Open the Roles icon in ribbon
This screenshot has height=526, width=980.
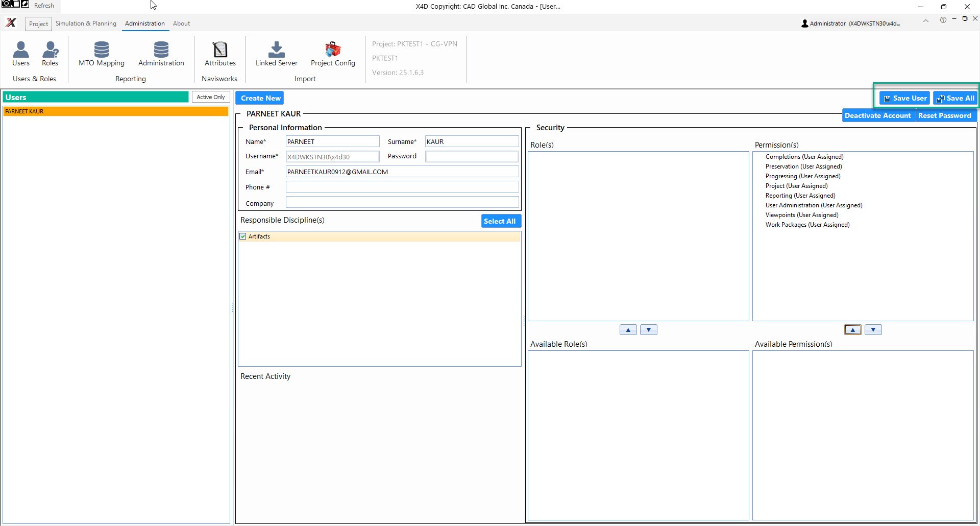[50, 54]
